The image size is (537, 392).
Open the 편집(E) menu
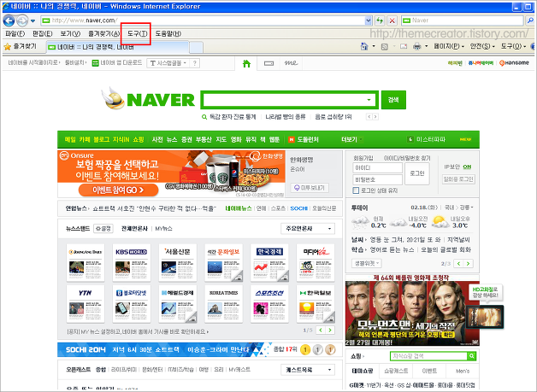coord(43,33)
